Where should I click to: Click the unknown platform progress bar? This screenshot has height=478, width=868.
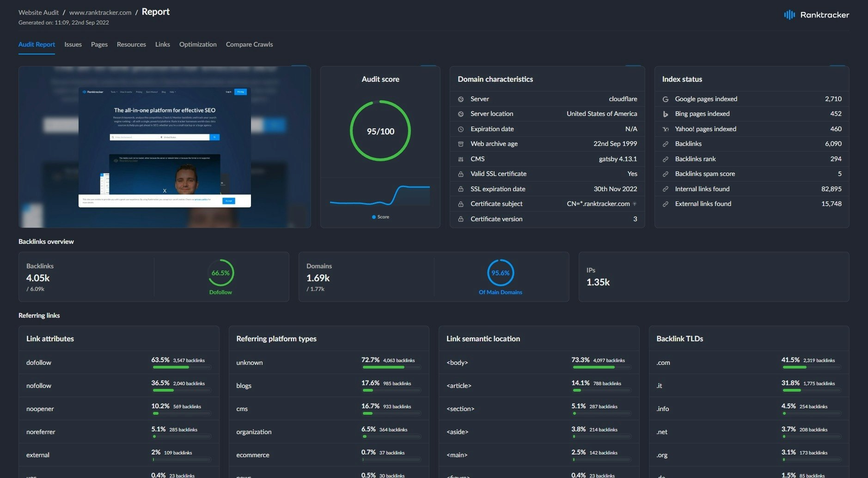tap(391, 368)
